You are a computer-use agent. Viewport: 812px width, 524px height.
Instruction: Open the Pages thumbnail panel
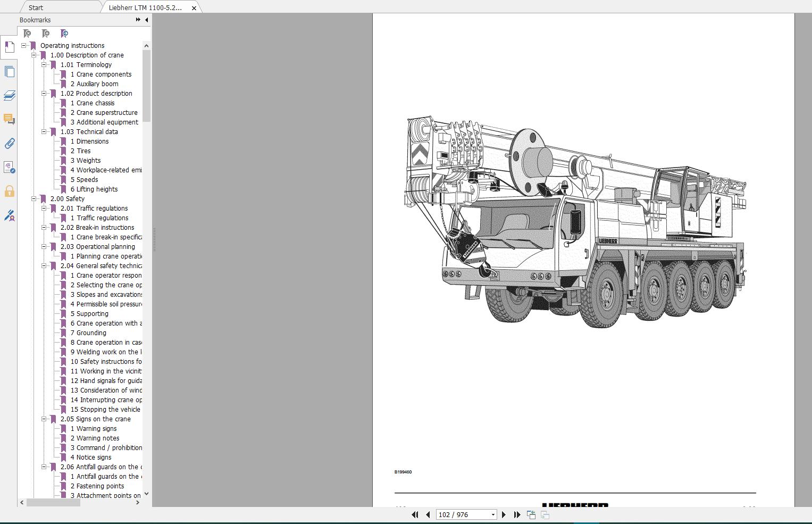click(9, 71)
